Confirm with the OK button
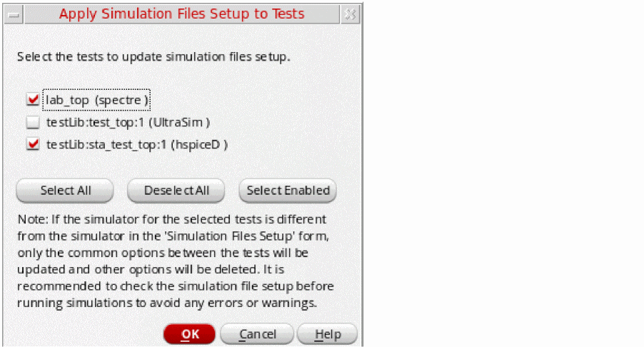The height and width of the screenshot is (347, 644). pyautogui.click(x=189, y=334)
